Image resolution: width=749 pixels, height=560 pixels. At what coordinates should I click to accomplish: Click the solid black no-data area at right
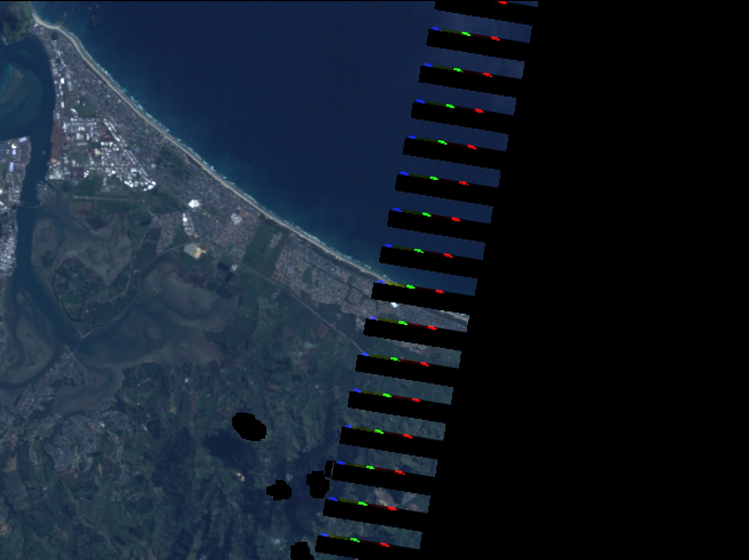[629, 286]
